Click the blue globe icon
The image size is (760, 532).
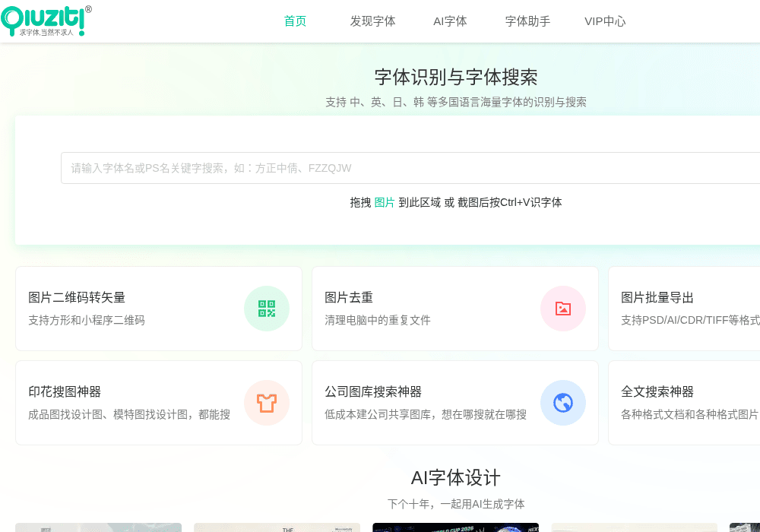click(x=563, y=403)
